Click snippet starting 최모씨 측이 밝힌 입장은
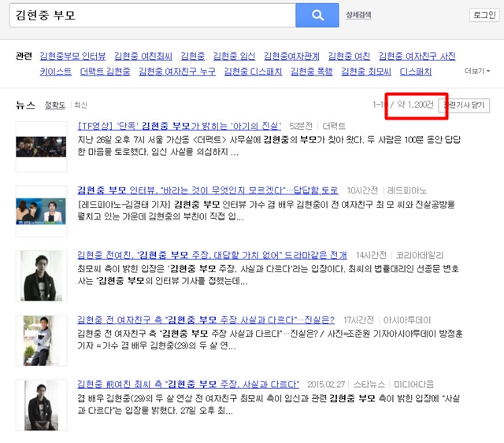Image resolution: width=504 pixels, height=443 pixels. pyautogui.click(x=268, y=275)
